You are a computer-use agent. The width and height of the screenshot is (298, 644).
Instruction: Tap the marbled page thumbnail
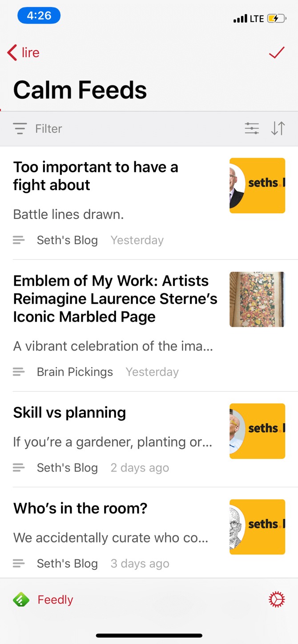[x=257, y=299]
